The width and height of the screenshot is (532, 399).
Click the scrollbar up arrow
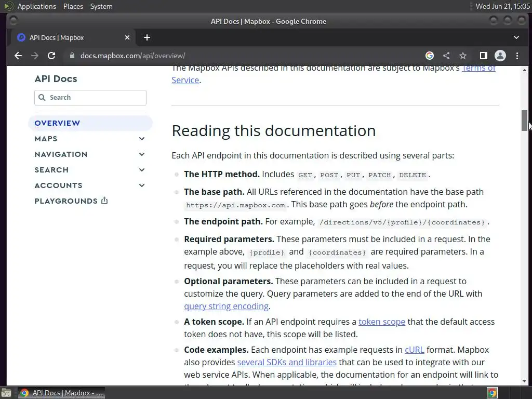pyautogui.click(x=525, y=70)
